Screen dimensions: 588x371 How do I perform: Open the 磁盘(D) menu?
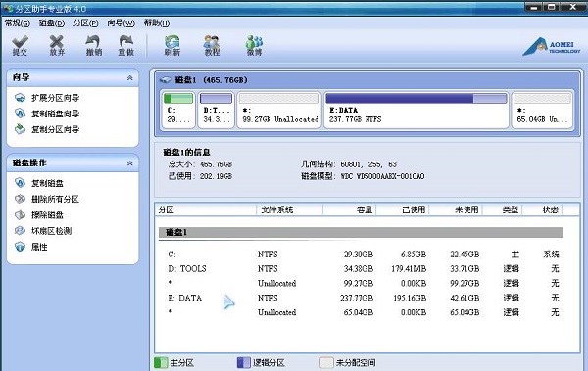click(x=51, y=23)
